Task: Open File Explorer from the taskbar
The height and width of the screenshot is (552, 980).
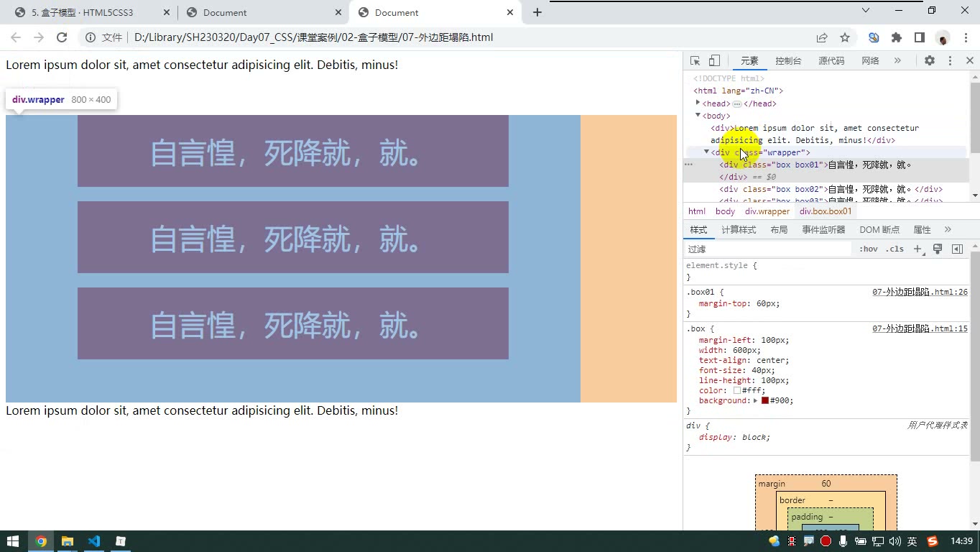Action: 67,541
